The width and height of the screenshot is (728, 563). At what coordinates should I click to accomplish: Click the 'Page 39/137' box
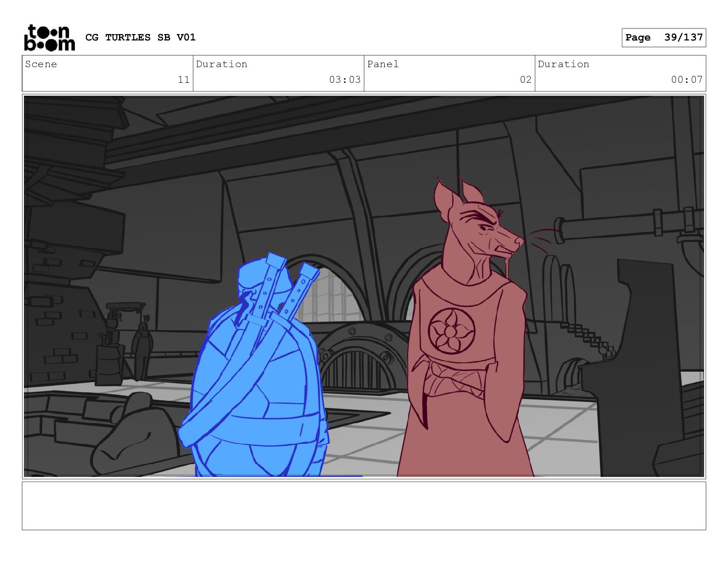(x=664, y=38)
